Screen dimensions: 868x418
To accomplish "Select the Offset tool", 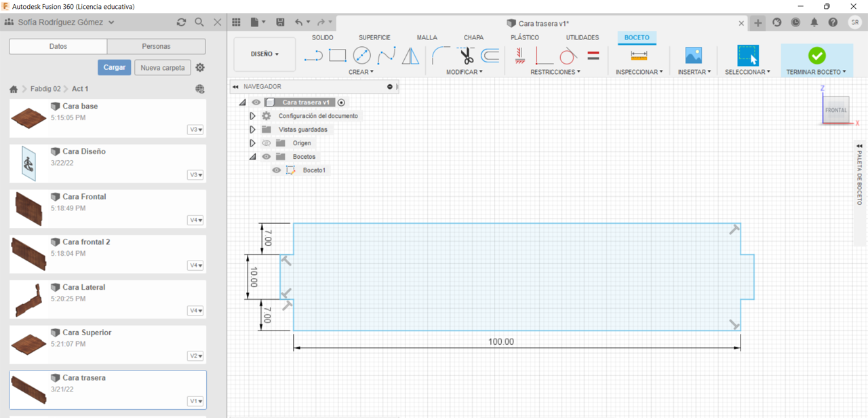I will click(490, 56).
